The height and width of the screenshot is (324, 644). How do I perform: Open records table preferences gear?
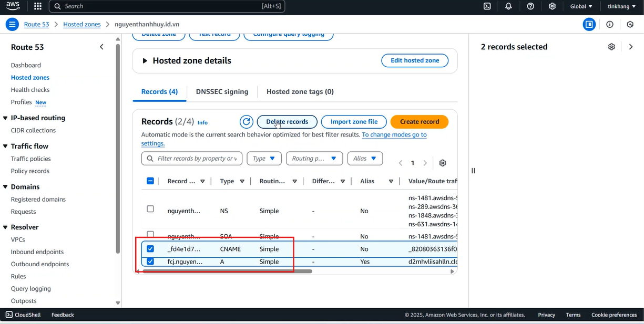[443, 163]
